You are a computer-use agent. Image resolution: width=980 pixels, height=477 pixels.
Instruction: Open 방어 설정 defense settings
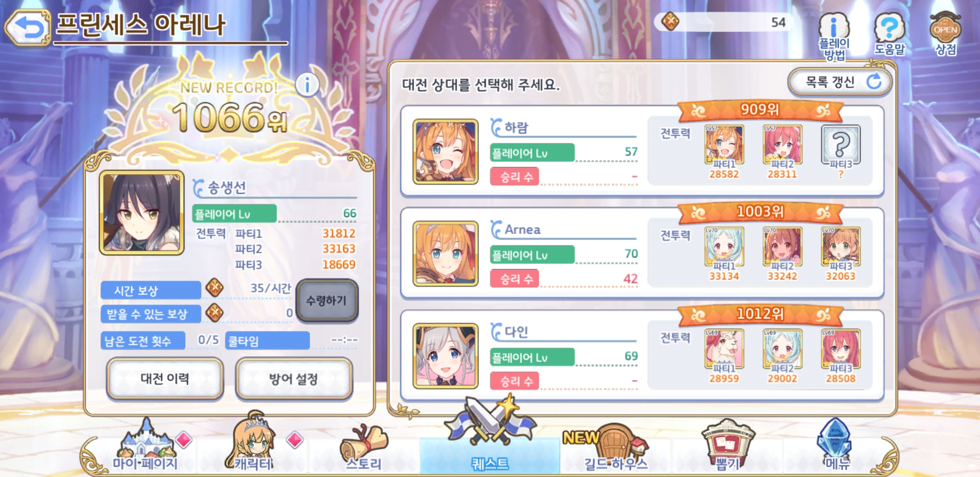[294, 379]
